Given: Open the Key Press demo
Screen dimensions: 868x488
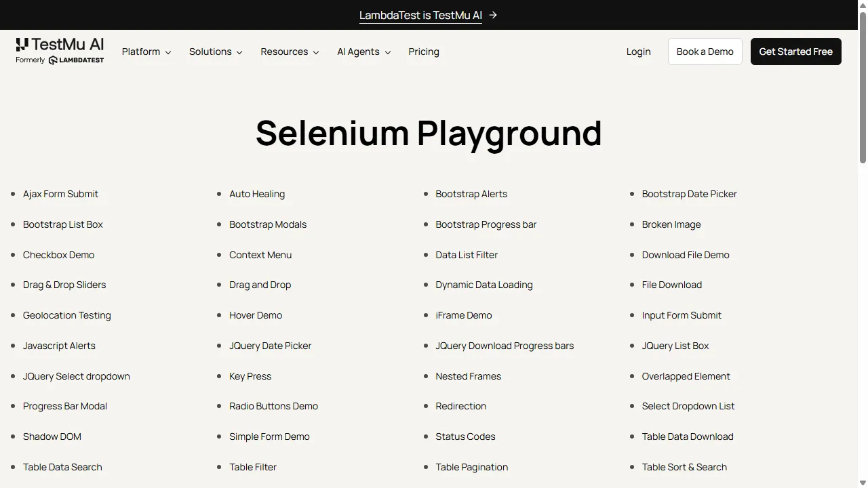Looking at the screenshot, I should pyautogui.click(x=250, y=376).
